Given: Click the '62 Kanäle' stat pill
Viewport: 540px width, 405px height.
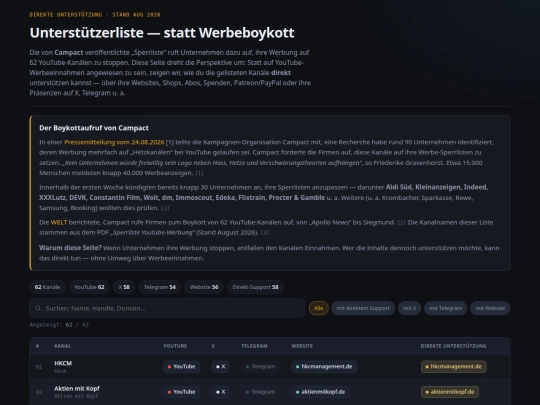Looking at the screenshot, I should [x=48, y=287].
